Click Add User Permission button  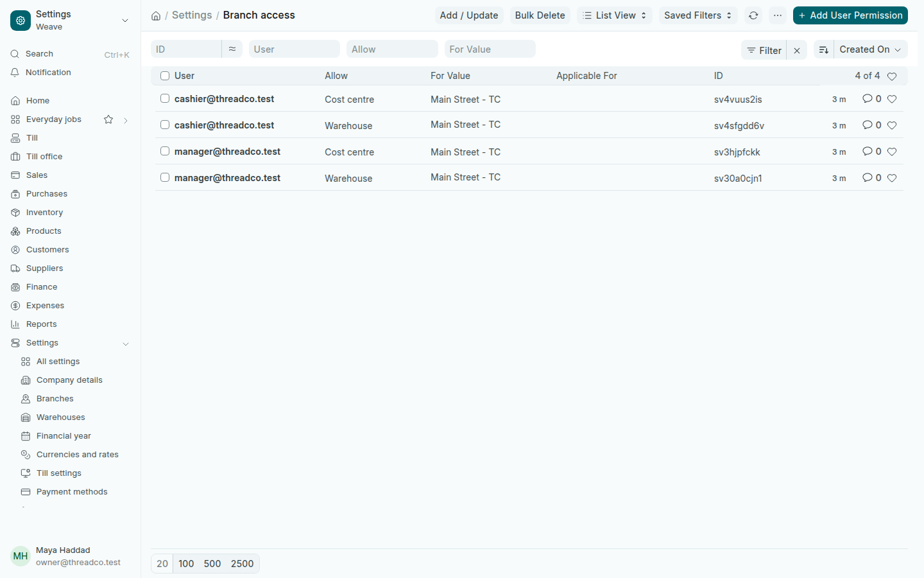point(850,15)
